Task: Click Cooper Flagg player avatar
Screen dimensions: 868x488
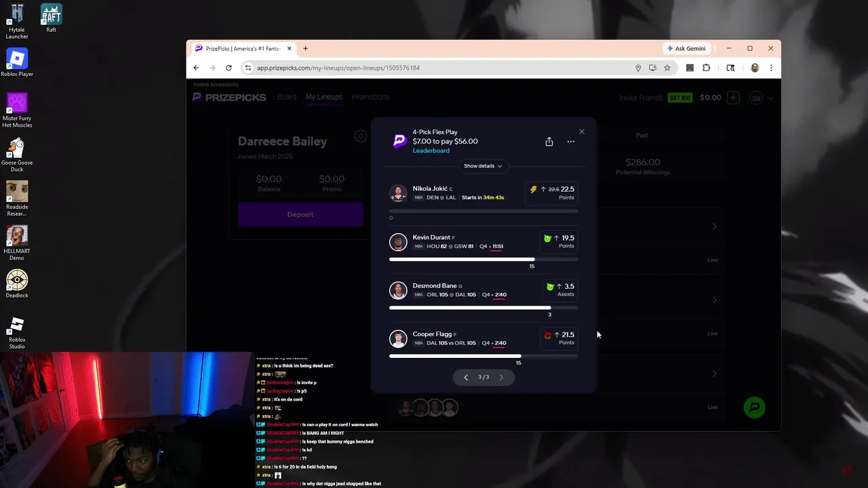Action: pyautogui.click(x=398, y=338)
